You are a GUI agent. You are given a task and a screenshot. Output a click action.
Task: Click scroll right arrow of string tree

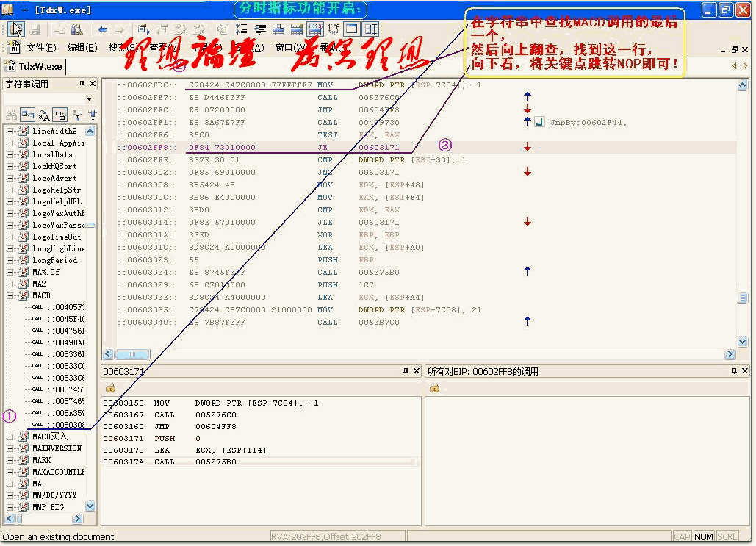pyautogui.click(x=78, y=519)
